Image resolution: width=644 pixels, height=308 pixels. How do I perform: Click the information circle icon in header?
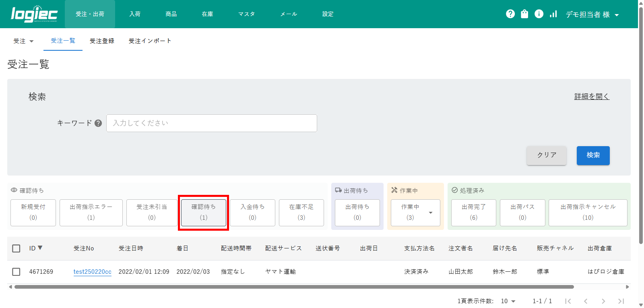[539, 14]
